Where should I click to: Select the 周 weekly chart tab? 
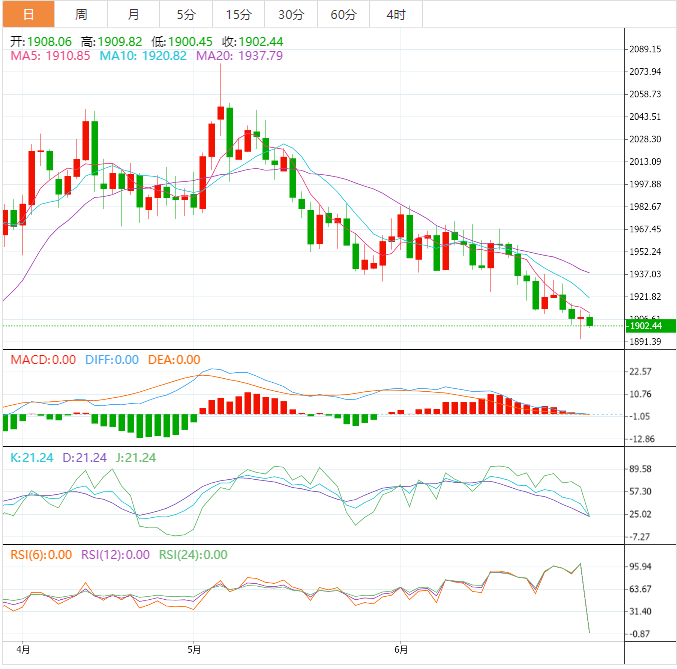81,14
